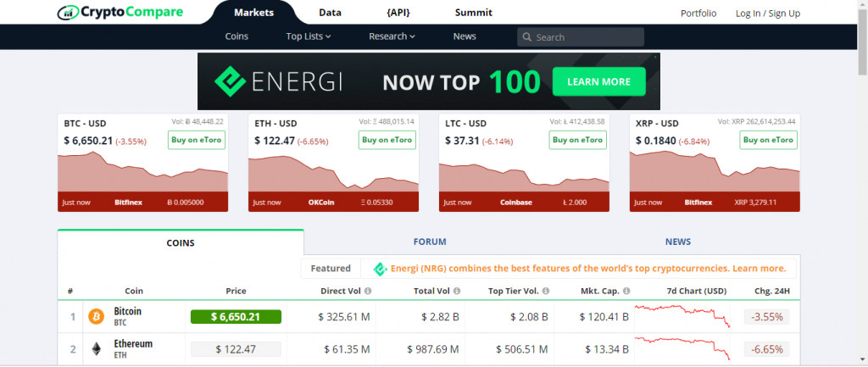Open the {API} tab
868x367 pixels.
(x=398, y=13)
